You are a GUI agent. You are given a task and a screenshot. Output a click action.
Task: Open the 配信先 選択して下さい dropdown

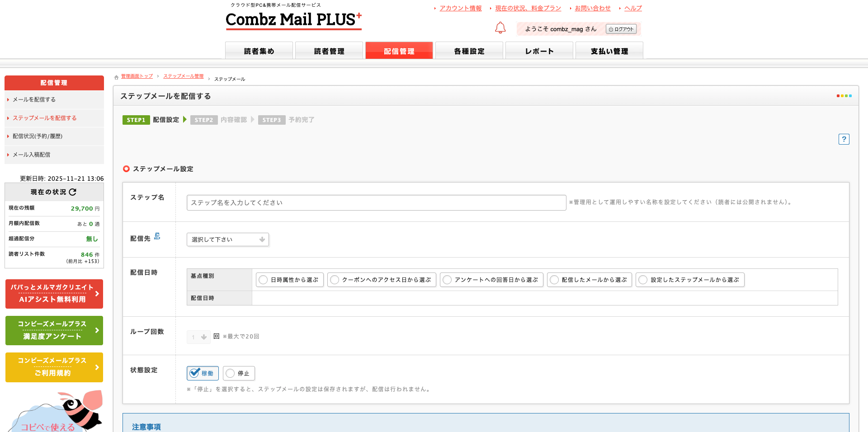[227, 239]
